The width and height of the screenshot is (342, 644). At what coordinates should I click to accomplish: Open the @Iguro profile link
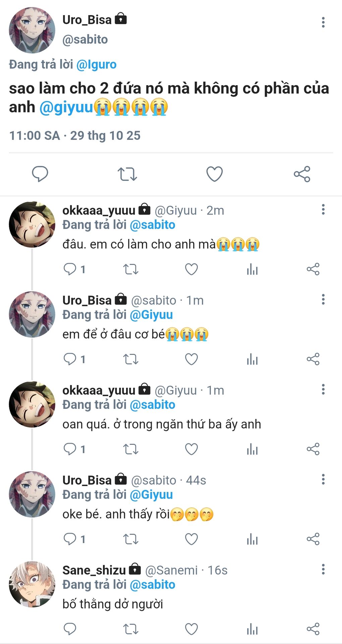coord(96,64)
